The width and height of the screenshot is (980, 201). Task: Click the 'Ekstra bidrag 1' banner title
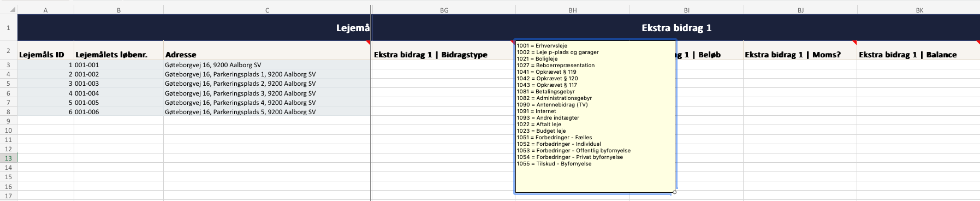tap(676, 28)
